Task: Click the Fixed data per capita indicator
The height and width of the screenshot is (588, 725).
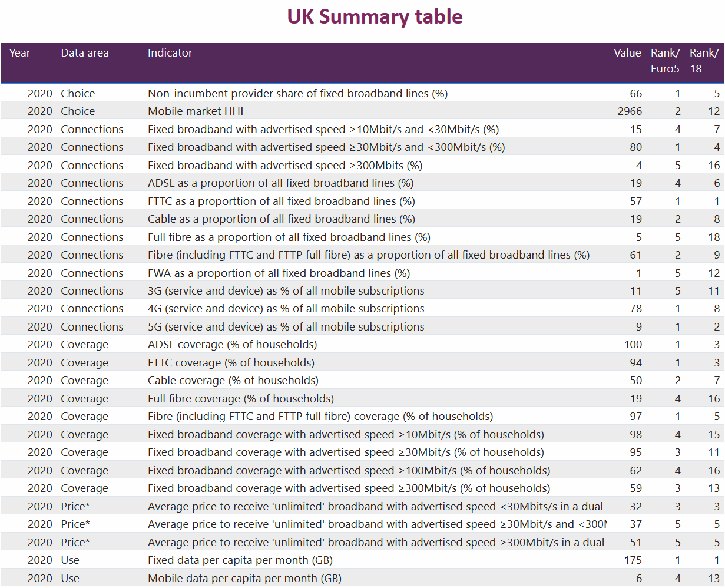Action: coord(244,560)
